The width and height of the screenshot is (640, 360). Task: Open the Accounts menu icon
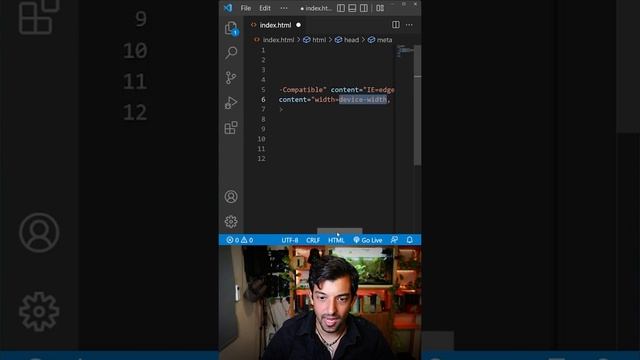pos(231,197)
